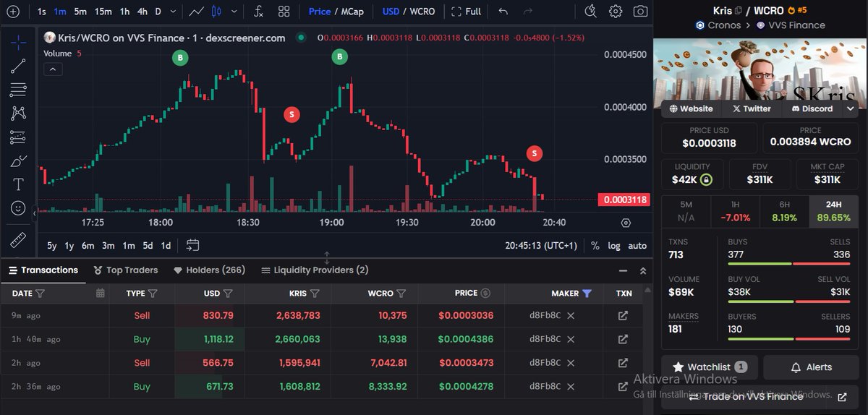This screenshot has height=415, width=868.
Task: Open the Kris Discord link
Action: (x=812, y=108)
